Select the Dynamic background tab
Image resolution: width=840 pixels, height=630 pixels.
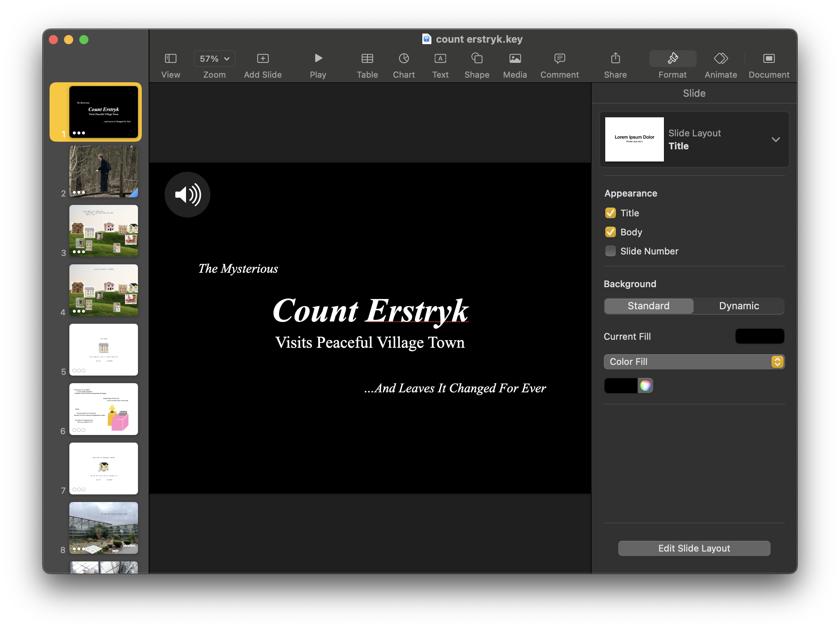tap(739, 306)
